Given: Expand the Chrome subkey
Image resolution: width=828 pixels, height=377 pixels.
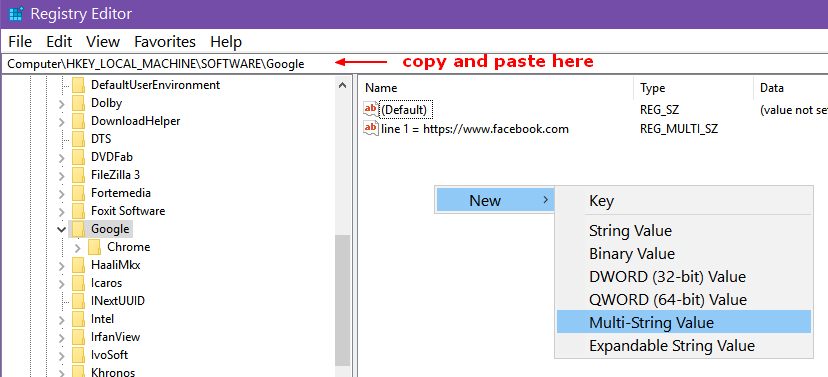Looking at the screenshot, I should [x=78, y=247].
